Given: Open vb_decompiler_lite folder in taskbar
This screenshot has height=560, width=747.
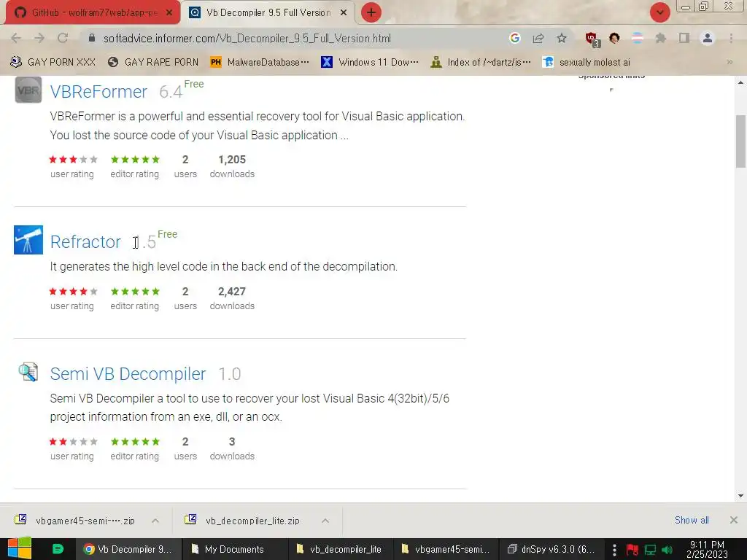Looking at the screenshot, I should point(339,549).
